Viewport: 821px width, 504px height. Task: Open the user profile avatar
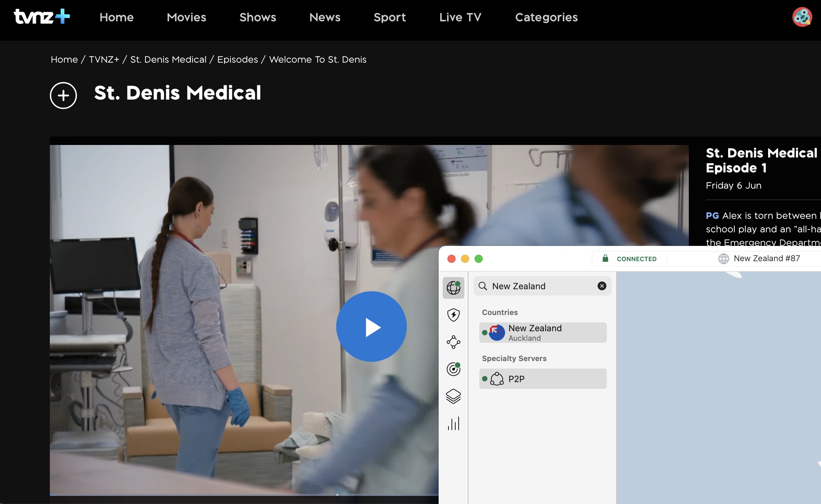802,17
